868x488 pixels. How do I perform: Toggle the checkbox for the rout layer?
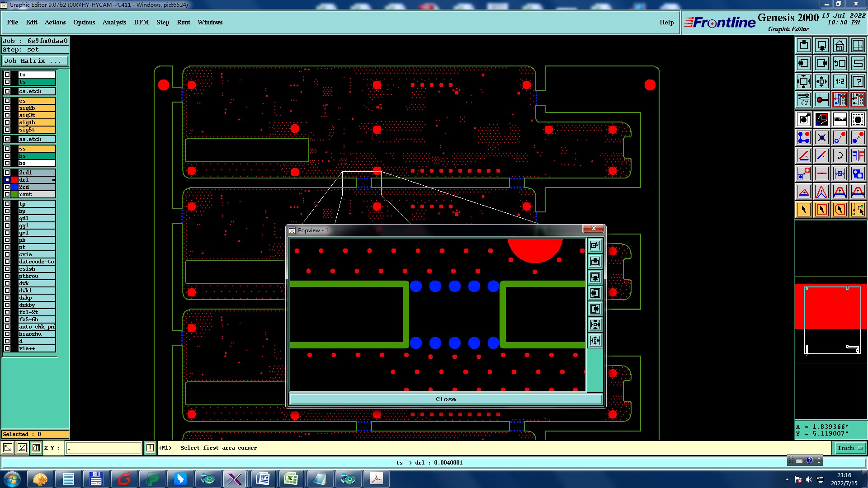(7, 194)
